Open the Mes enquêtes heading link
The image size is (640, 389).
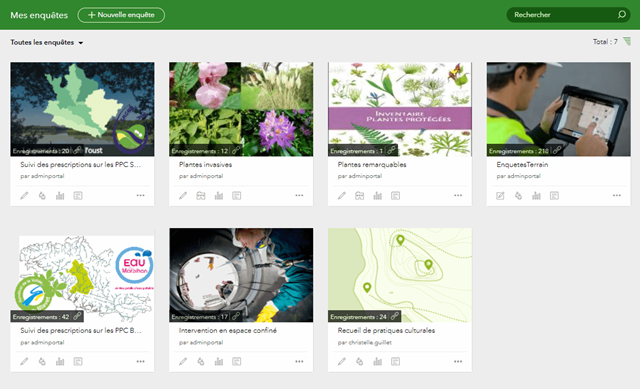coord(39,15)
